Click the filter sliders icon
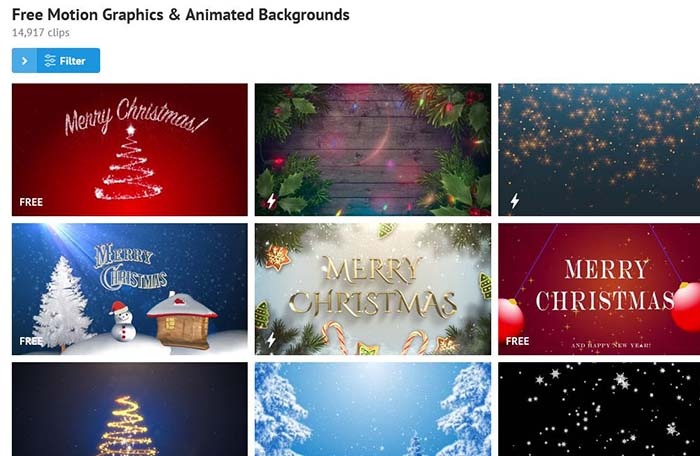This screenshot has height=456, width=700. (x=50, y=61)
